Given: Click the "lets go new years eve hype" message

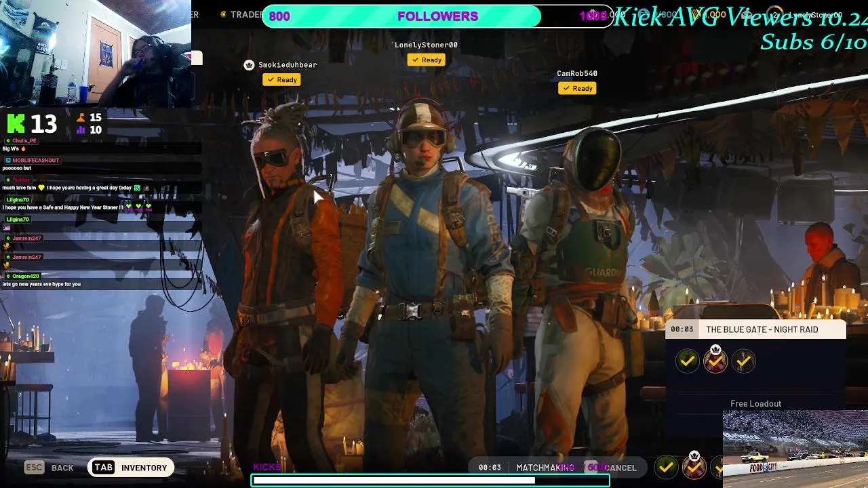Looking at the screenshot, I should tap(41, 284).
